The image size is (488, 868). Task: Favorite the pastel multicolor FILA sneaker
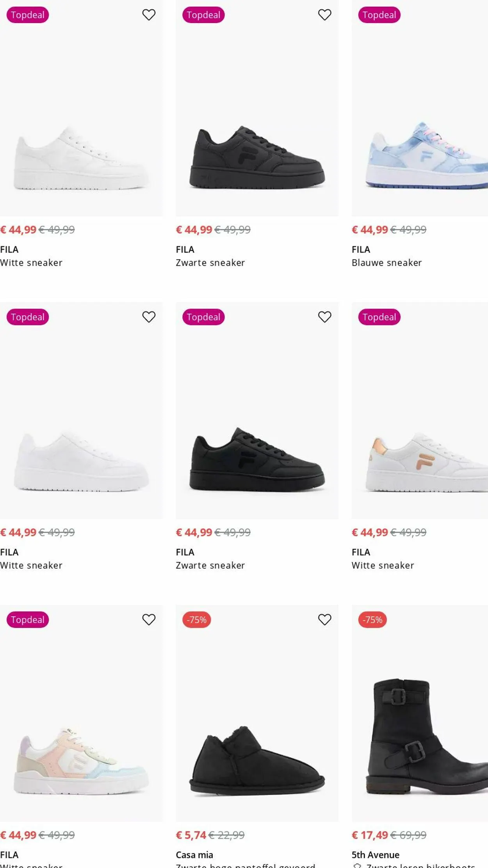click(149, 619)
